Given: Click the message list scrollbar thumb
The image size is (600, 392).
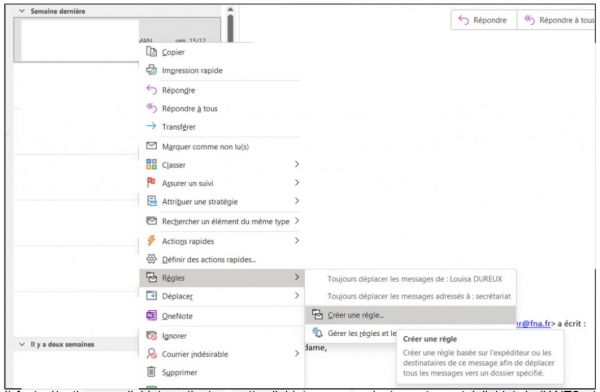Looking at the screenshot, I should pyautogui.click(x=230, y=29).
